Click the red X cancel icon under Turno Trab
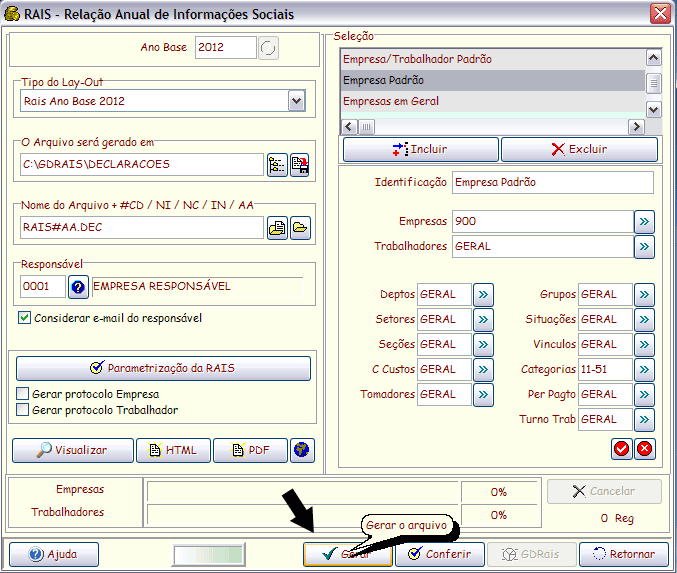 pos(644,448)
